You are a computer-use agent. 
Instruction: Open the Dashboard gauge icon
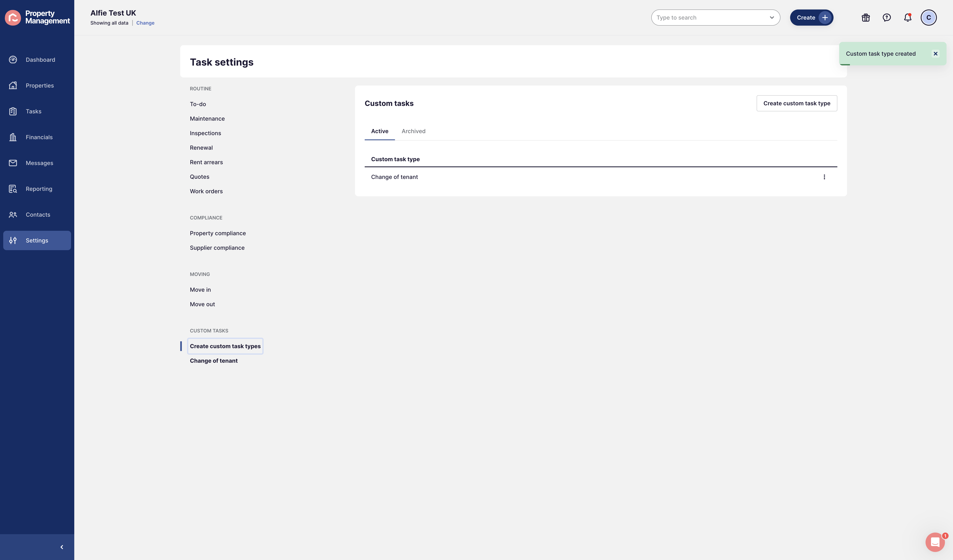[x=13, y=60]
